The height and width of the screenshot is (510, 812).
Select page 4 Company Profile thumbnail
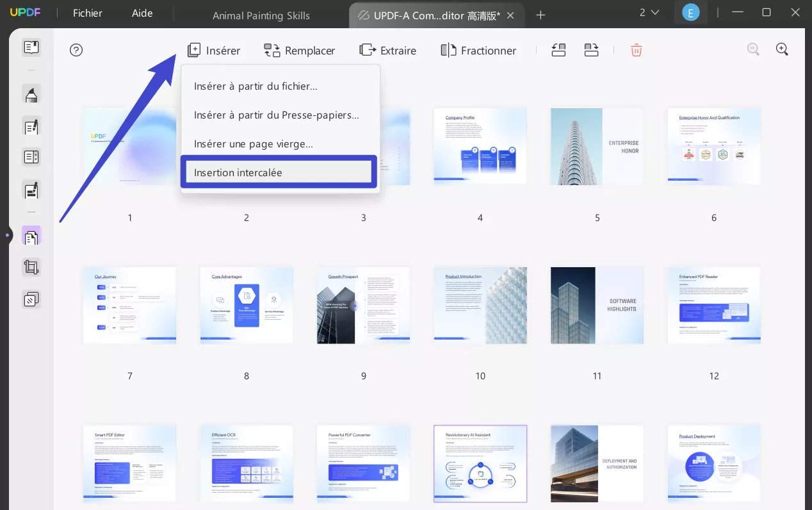(x=480, y=146)
